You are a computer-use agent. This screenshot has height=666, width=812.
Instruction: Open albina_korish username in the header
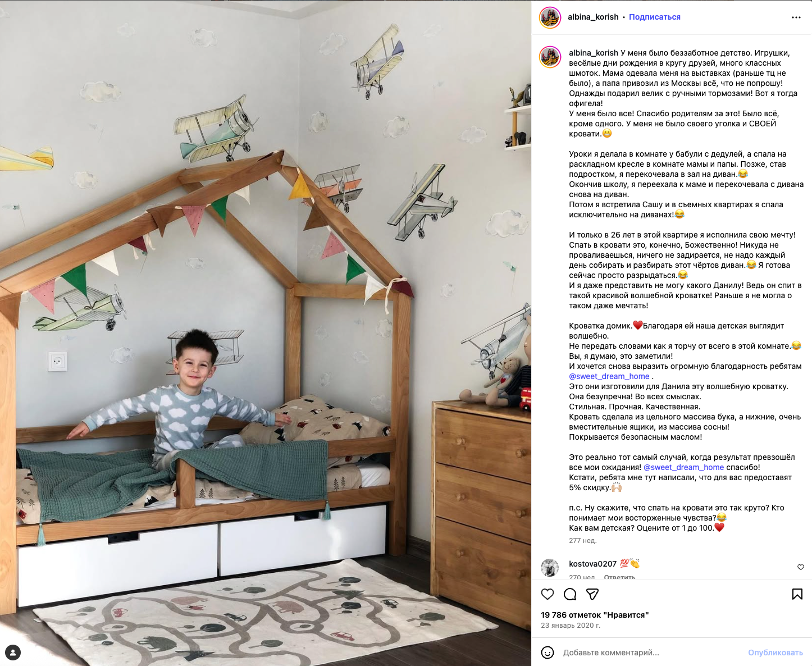click(x=593, y=17)
